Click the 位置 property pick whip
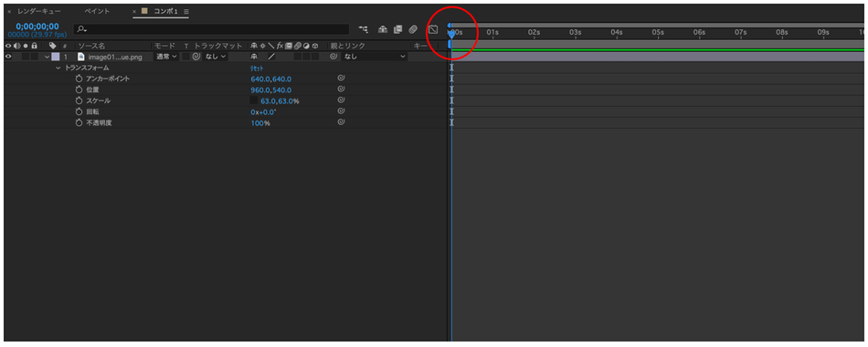Image resolution: width=868 pixels, height=347 pixels. pos(341,89)
